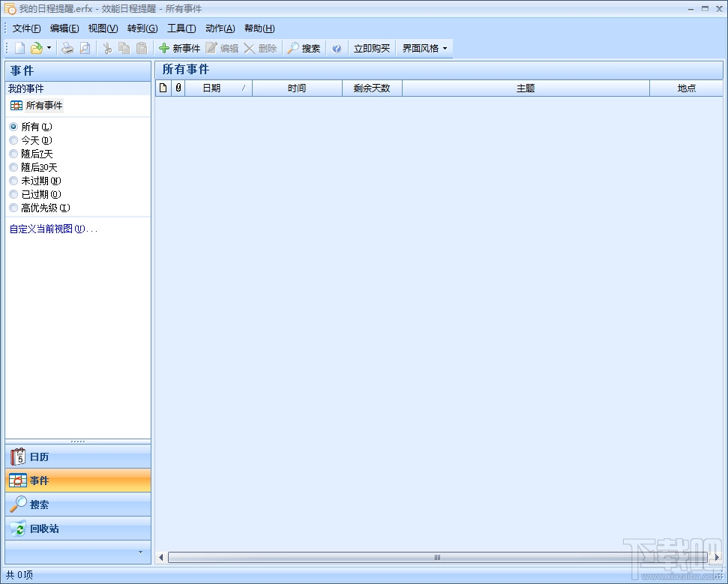The height and width of the screenshot is (584, 728).
Task: Click the print icon in toolbar
Action: (x=67, y=48)
